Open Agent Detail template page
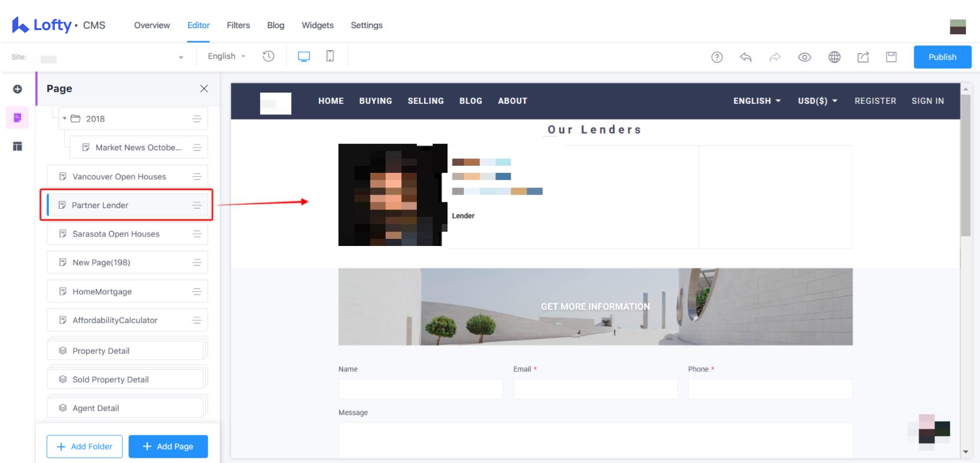Screen dimensions: 980x463 coord(126,408)
